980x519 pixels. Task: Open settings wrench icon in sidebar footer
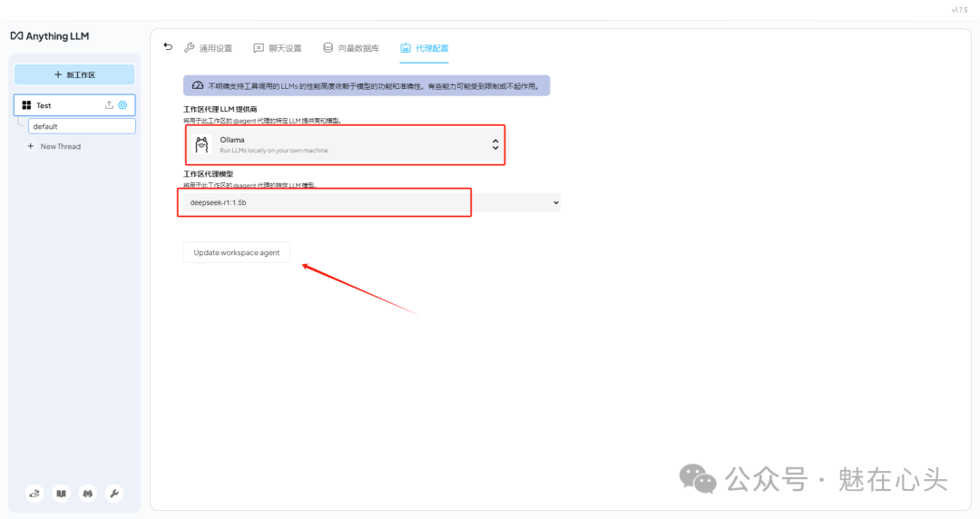(x=113, y=494)
